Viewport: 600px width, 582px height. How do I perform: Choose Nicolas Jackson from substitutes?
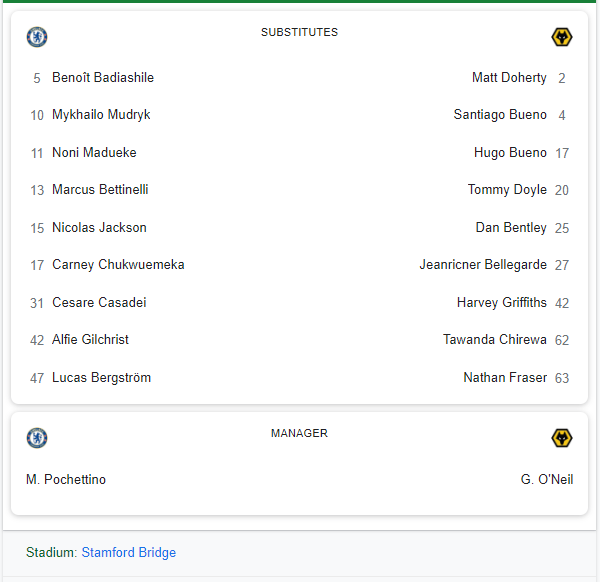99,228
